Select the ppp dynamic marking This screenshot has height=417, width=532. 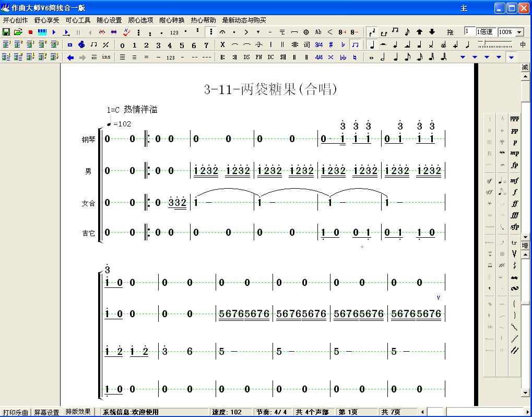click(x=514, y=119)
